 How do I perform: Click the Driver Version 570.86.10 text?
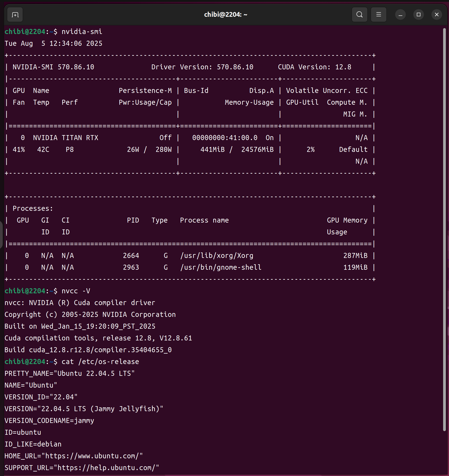(x=202, y=67)
